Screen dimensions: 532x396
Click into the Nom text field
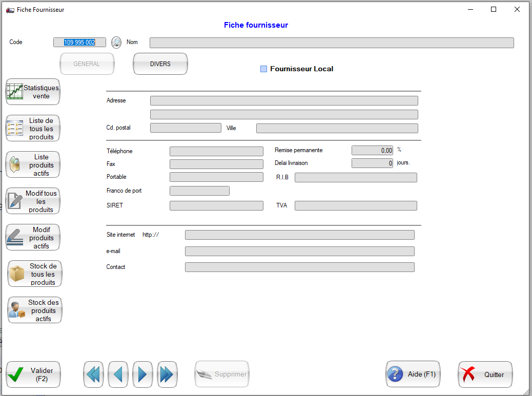331,43
